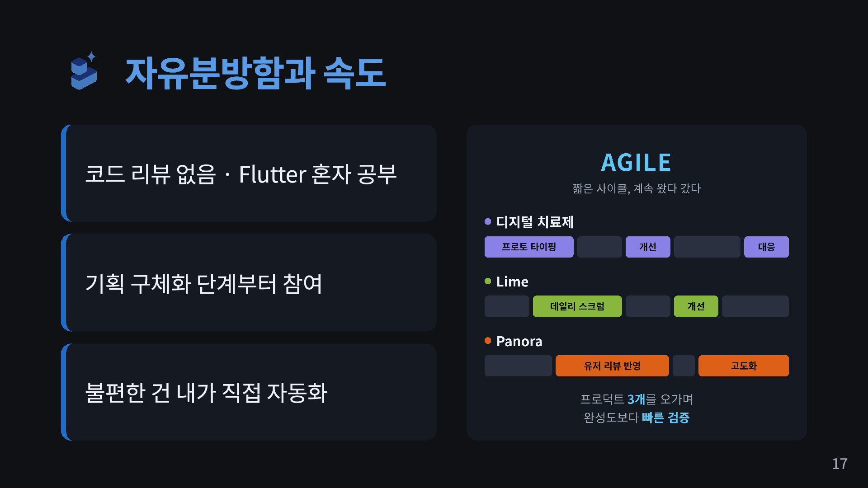Click the orange dot beside Panora
This screenshot has height=488, width=868.
pyautogui.click(x=488, y=341)
